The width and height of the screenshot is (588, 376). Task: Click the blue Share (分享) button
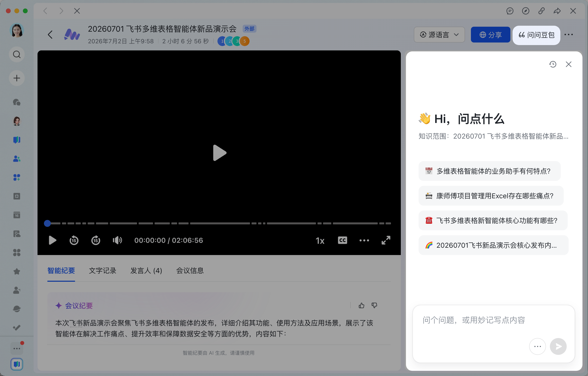tap(490, 35)
